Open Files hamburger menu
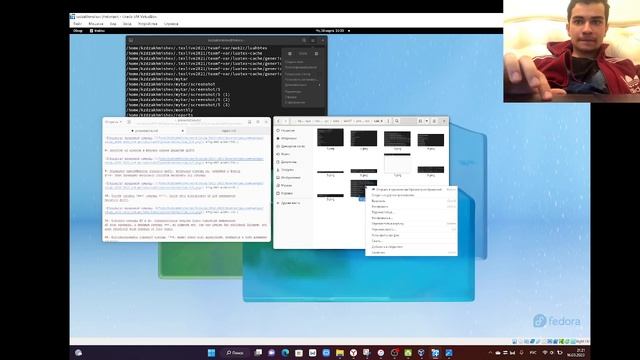 click(x=434, y=121)
